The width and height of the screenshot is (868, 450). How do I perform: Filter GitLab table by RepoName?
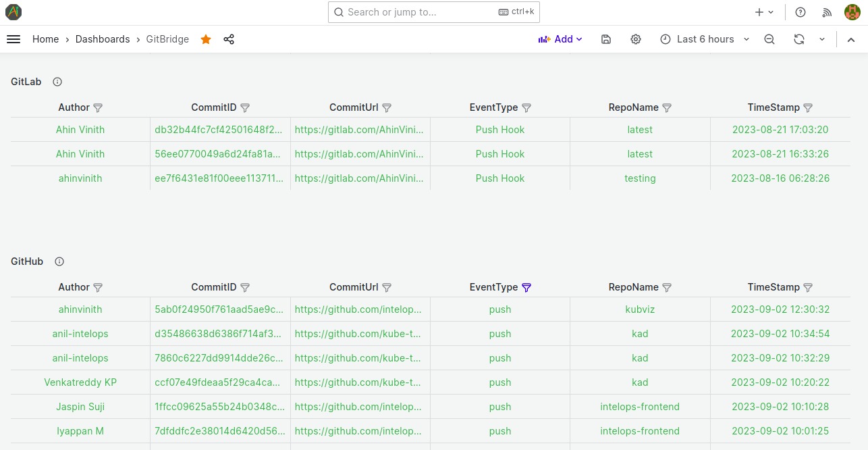[667, 107]
